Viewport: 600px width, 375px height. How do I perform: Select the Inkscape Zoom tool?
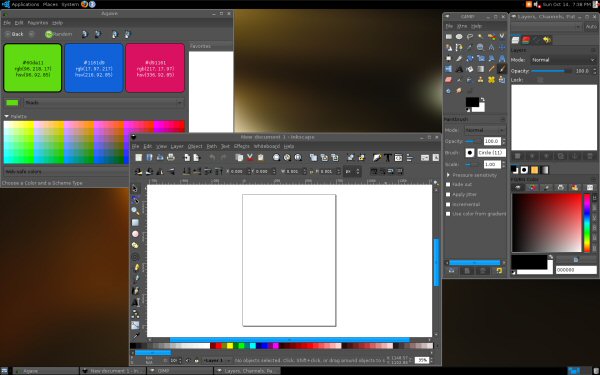(x=135, y=211)
